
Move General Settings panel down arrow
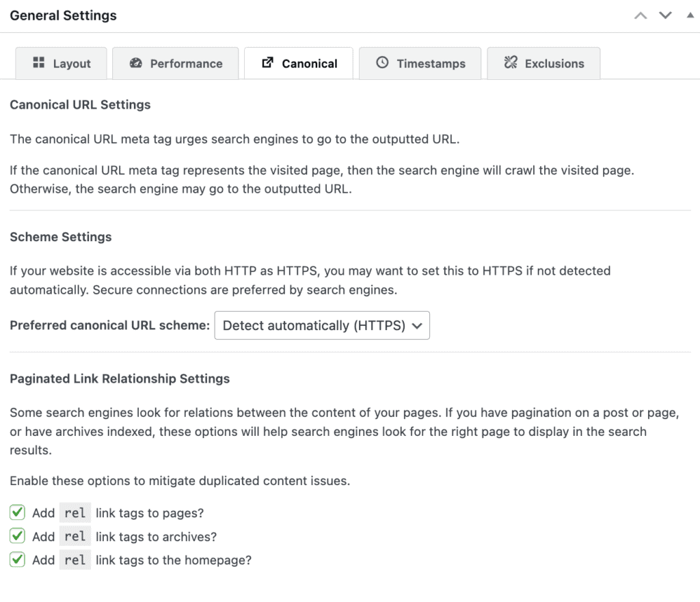665,16
